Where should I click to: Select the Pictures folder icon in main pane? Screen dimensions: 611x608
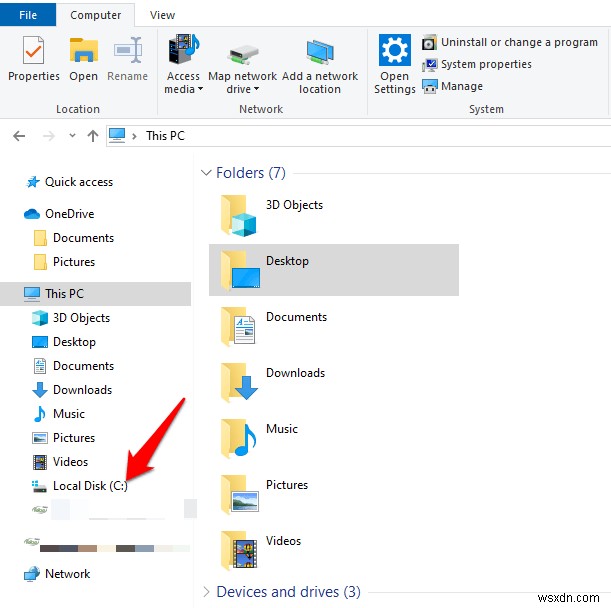(x=239, y=494)
